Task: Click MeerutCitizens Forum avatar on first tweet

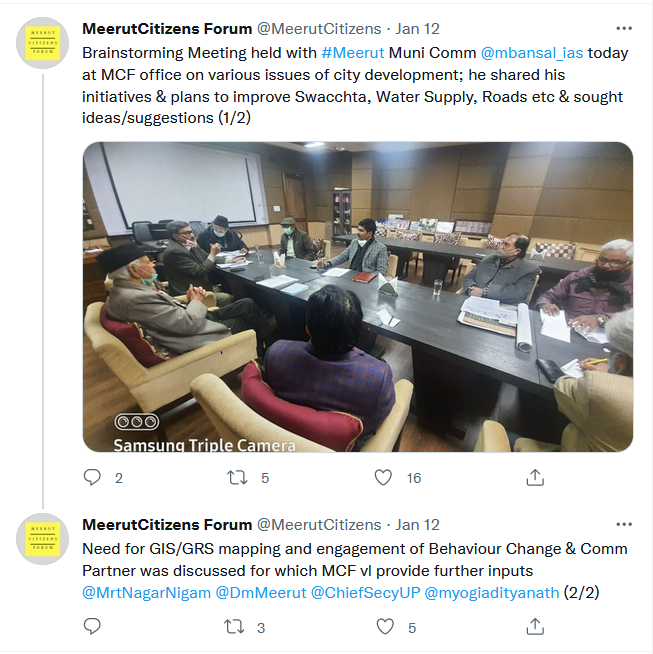Action: coord(43,43)
